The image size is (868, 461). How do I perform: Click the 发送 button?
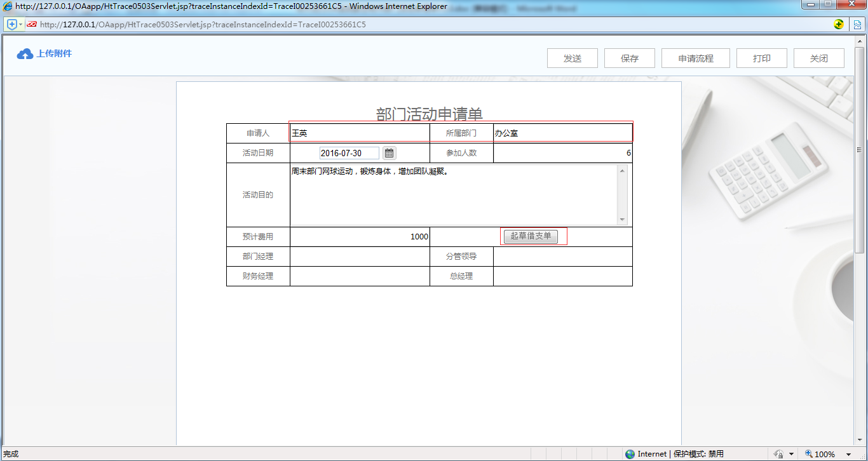pyautogui.click(x=572, y=58)
